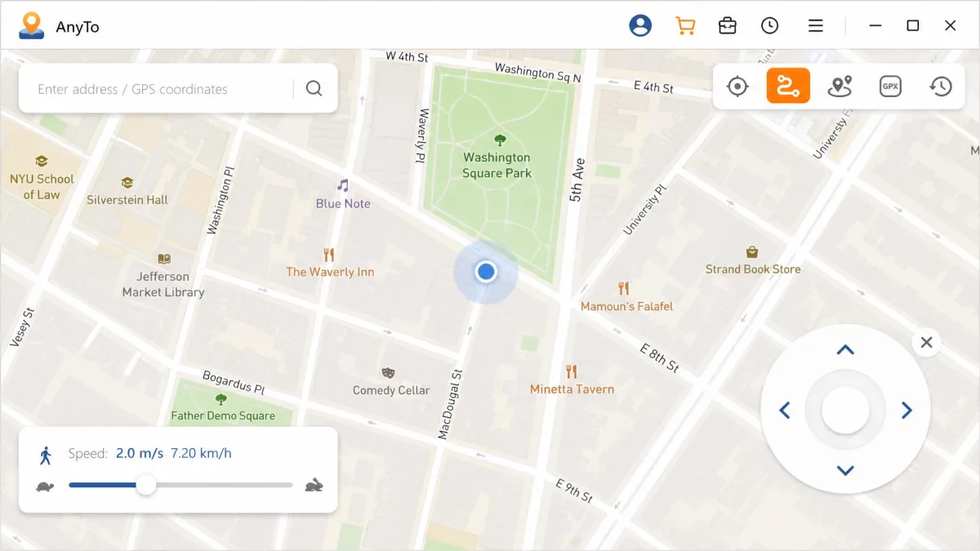Screen dimensions: 980x551
Task: Click the MacDougal St street label
Action: coord(450,404)
